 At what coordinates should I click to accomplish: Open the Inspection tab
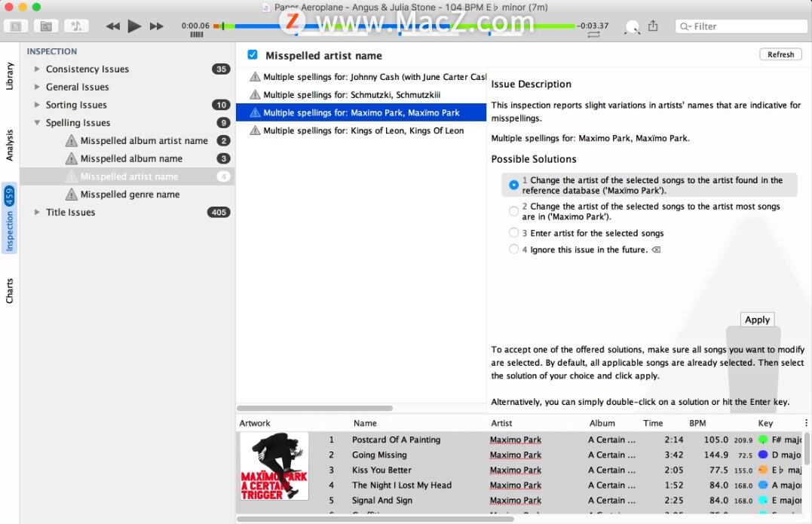pyautogui.click(x=9, y=218)
